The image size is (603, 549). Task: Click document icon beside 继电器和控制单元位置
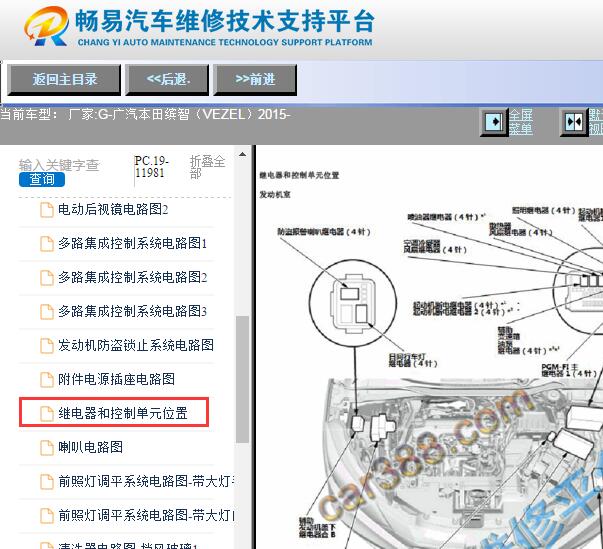tap(47, 414)
